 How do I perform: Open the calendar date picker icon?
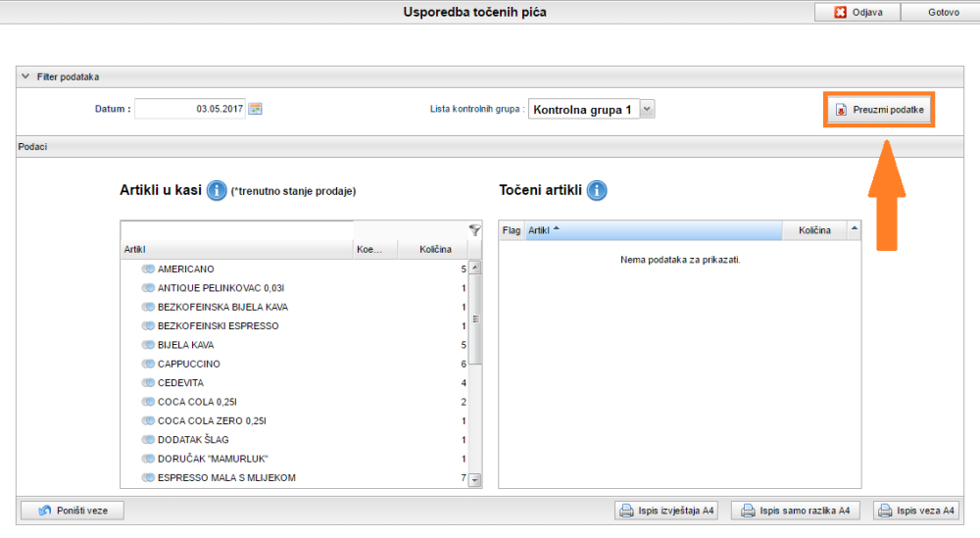pyautogui.click(x=255, y=109)
